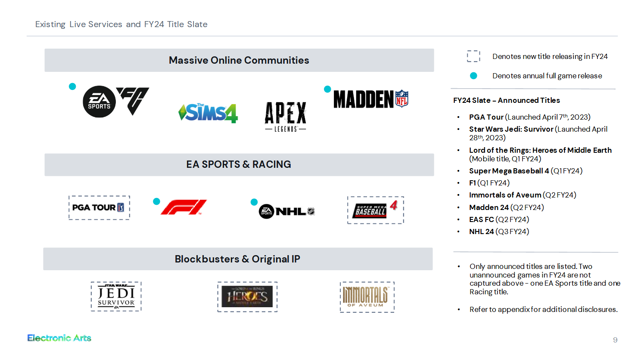The width and height of the screenshot is (644, 361).
Task: Click the Apex Legends logo
Action: 285,117
